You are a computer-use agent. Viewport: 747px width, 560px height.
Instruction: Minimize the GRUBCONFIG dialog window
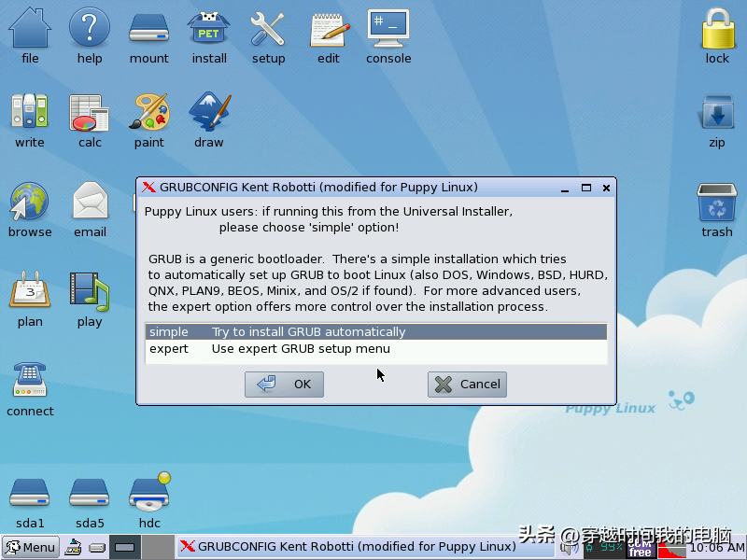(x=565, y=189)
